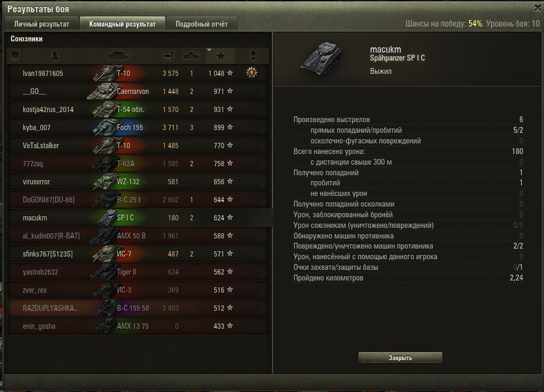544x392 pixels.
Task: Click Ivan19871605's medal award icon
Action: (x=252, y=73)
